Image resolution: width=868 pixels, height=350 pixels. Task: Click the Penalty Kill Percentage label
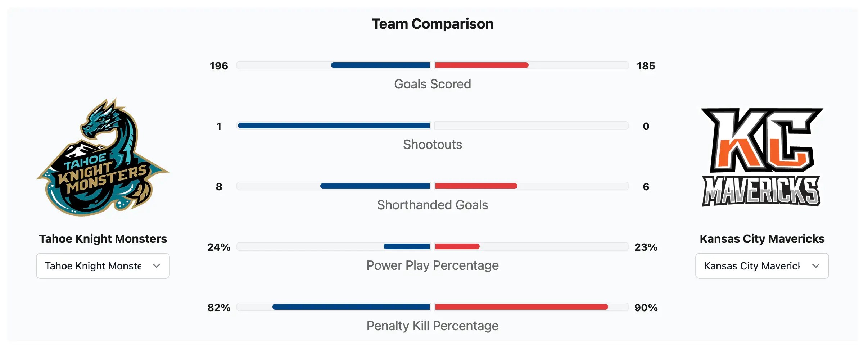(432, 326)
